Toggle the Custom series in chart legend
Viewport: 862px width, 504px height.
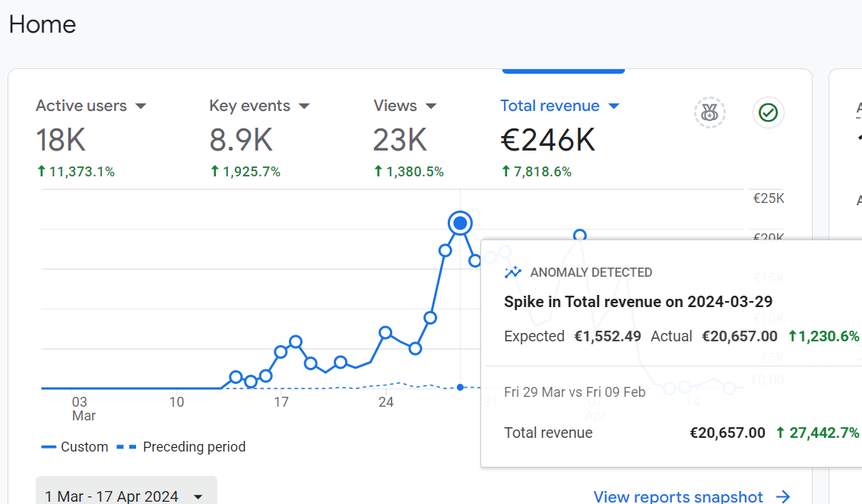click(x=75, y=447)
